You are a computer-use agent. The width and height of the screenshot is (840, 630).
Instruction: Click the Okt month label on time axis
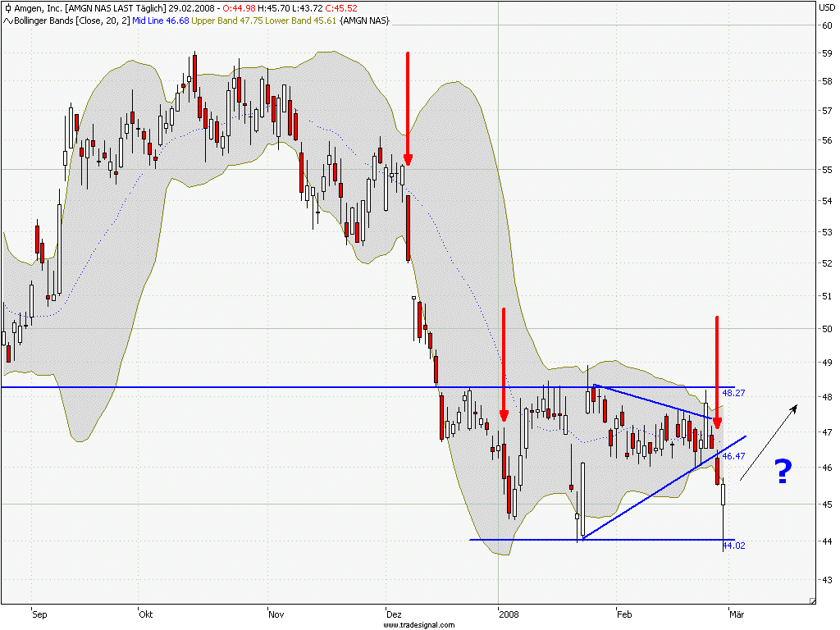(x=146, y=614)
